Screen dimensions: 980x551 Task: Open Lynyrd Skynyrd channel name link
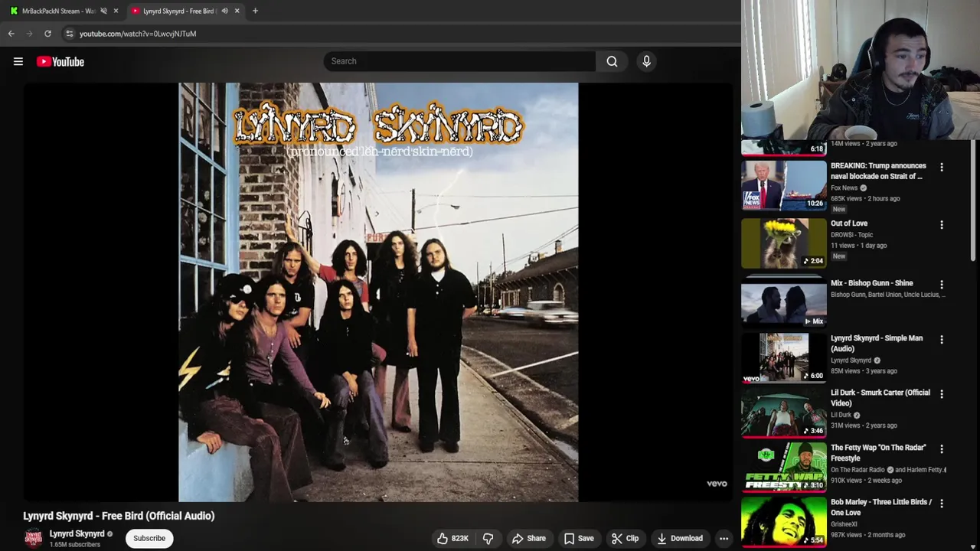(x=77, y=533)
